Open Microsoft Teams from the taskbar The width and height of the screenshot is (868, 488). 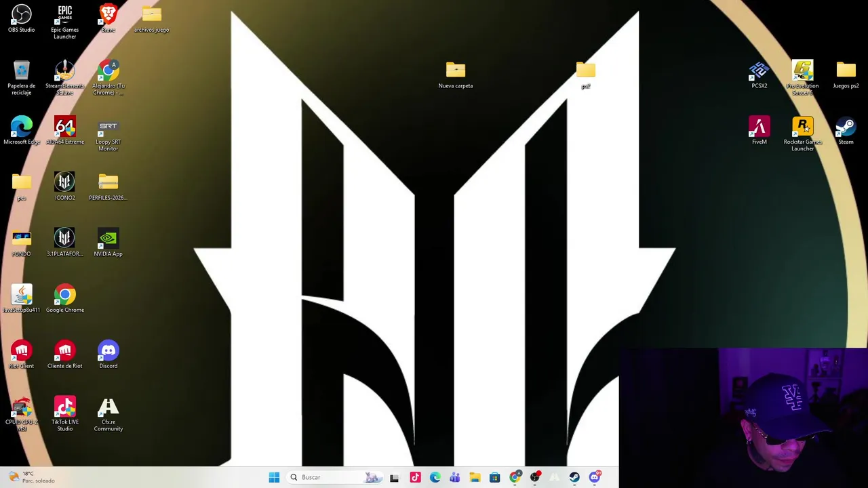(x=454, y=477)
